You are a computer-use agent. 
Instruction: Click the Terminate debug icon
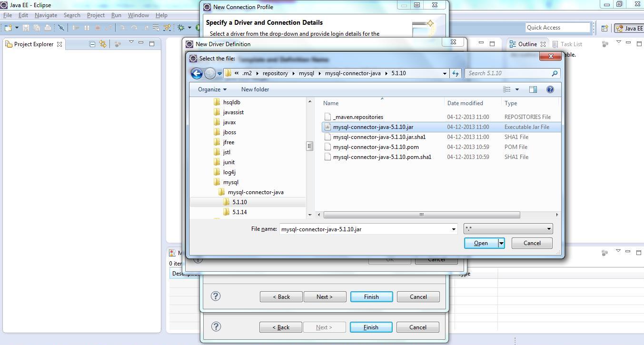tap(98, 28)
